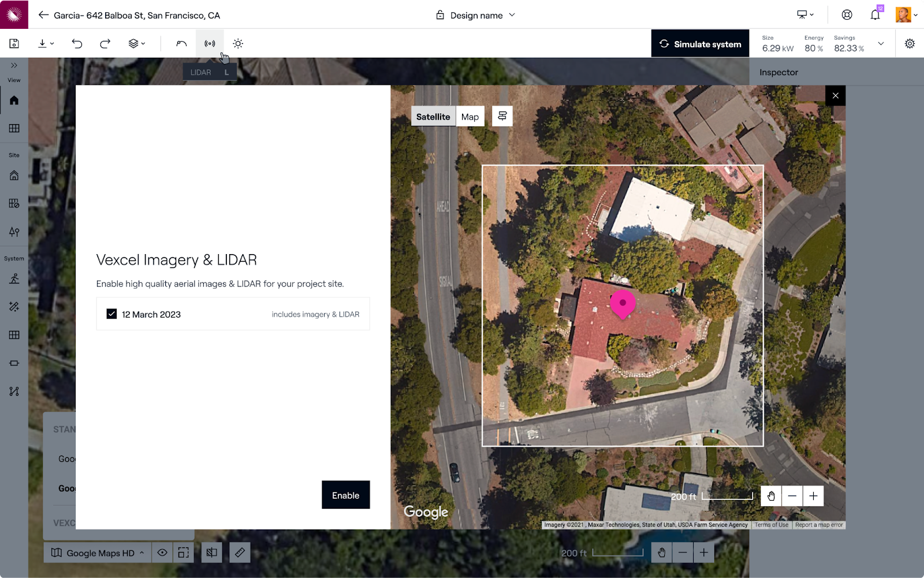The height and width of the screenshot is (578, 924).
Task: Open settings gear icon
Action: 910,43
